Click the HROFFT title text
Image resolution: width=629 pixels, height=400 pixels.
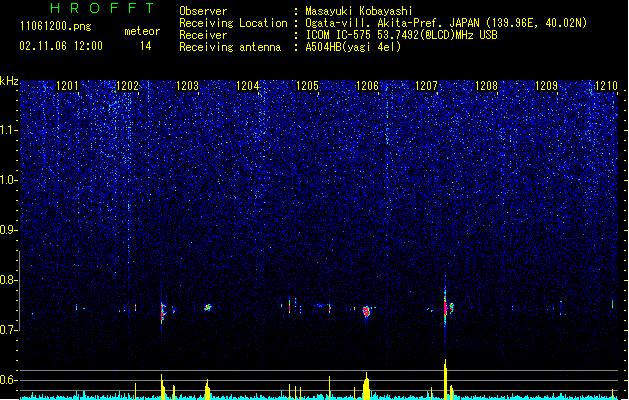(x=102, y=8)
